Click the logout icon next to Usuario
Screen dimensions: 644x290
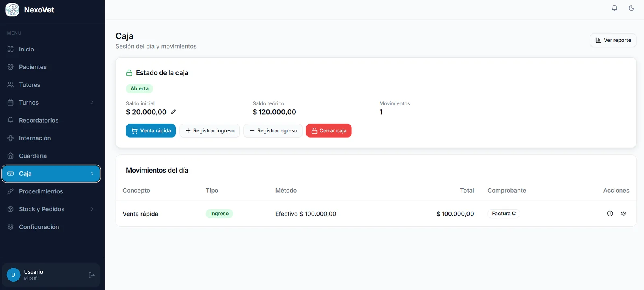pos(91,275)
